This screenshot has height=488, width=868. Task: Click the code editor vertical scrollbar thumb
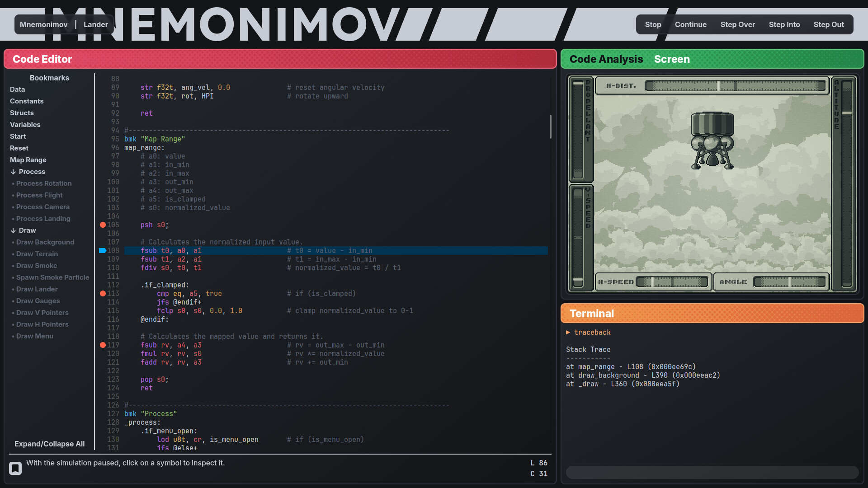click(550, 127)
